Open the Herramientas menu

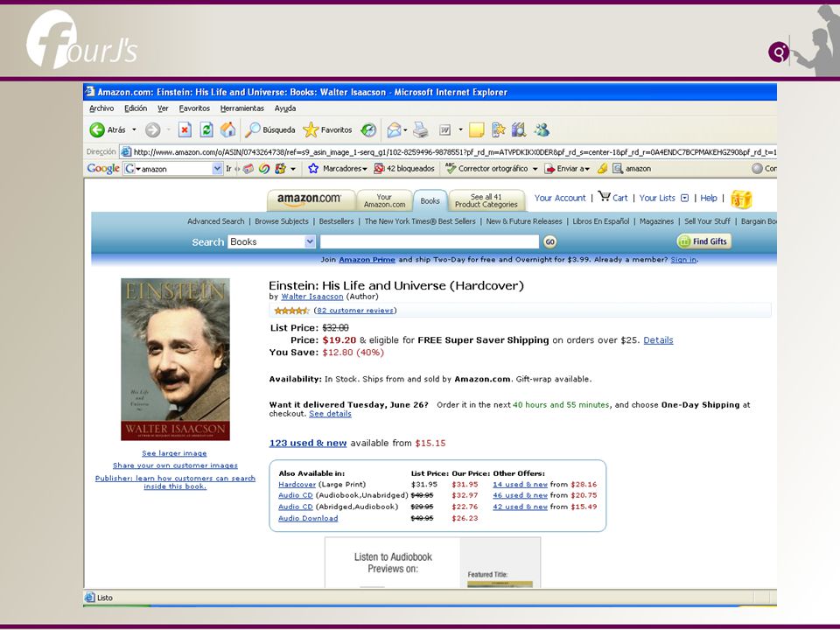pyautogui.click(x=242, y=108)
